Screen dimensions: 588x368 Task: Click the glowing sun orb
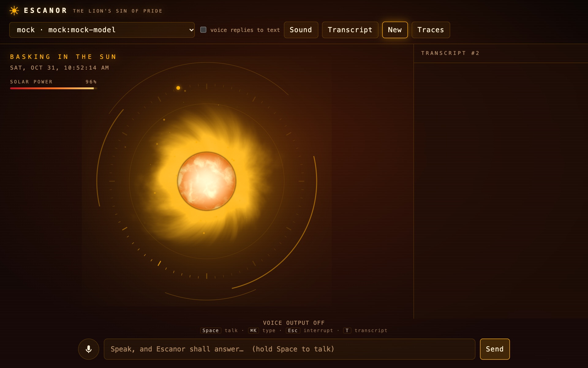tap(207, 181)
